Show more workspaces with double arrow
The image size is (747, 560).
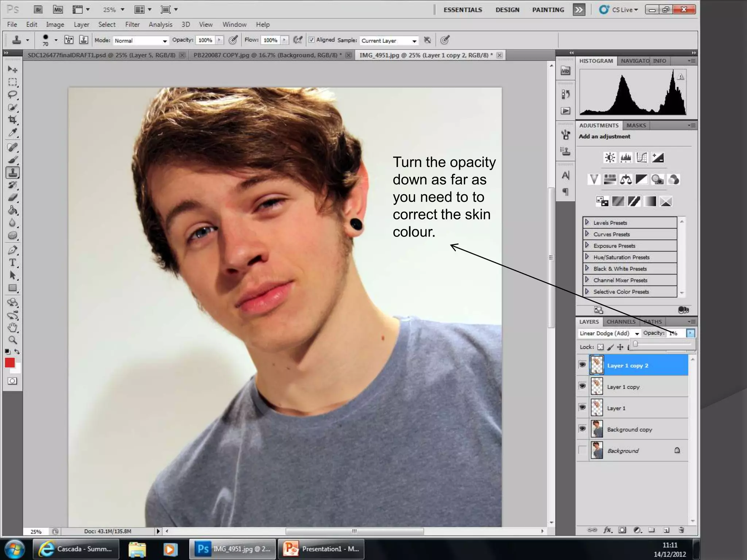click(579, 10)
